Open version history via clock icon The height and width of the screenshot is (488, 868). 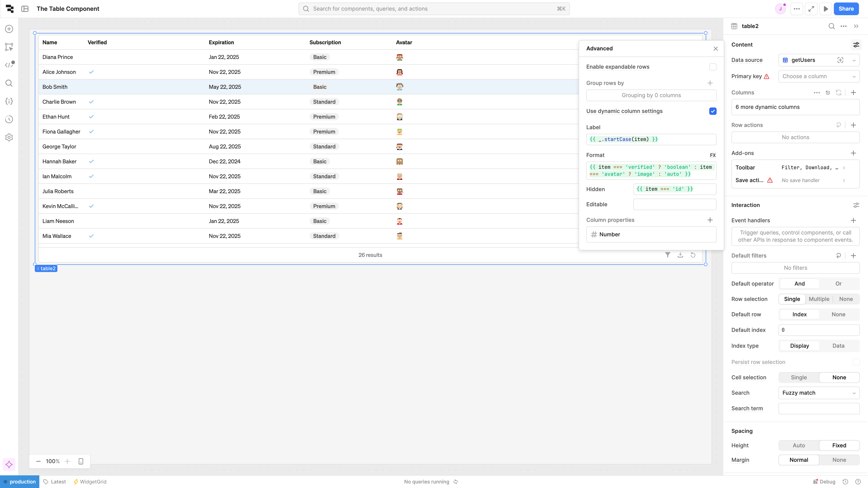[9, 119]
